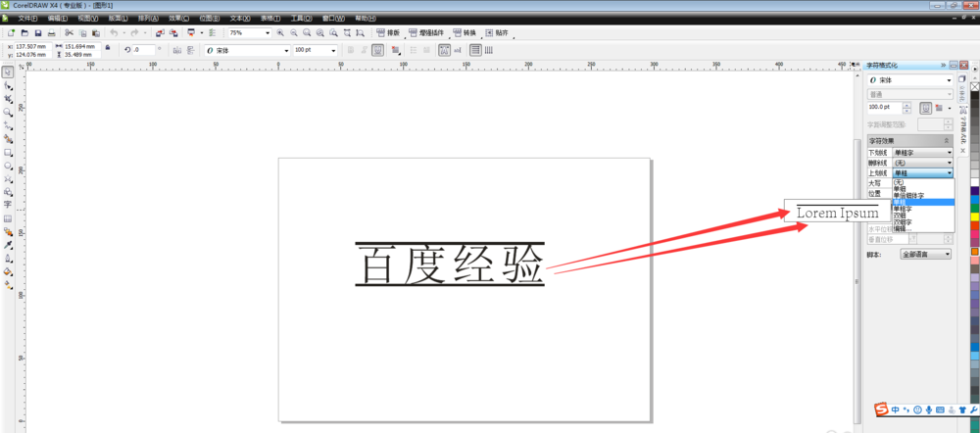This screenshot has height=433, width=980.
Task: Toggle horizontal text direction button
Action: click(475, 50)
